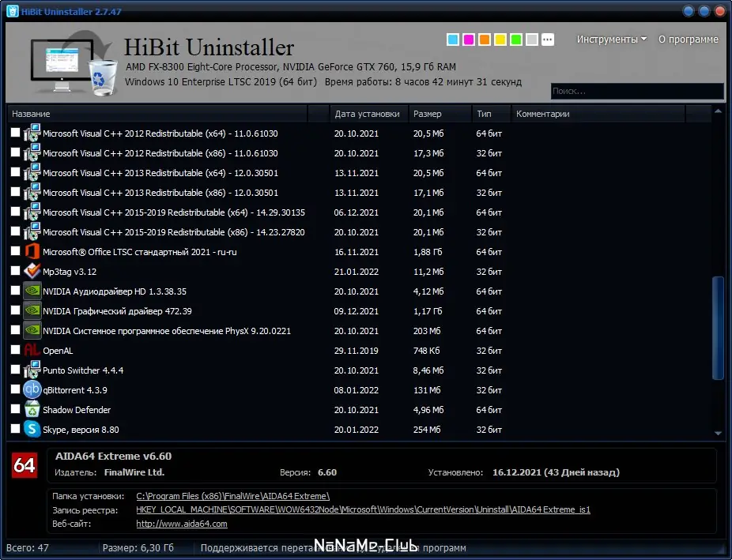
Task: Check the Mp3tag v3.12 checkbox
Action: click(x=15, y=271)
